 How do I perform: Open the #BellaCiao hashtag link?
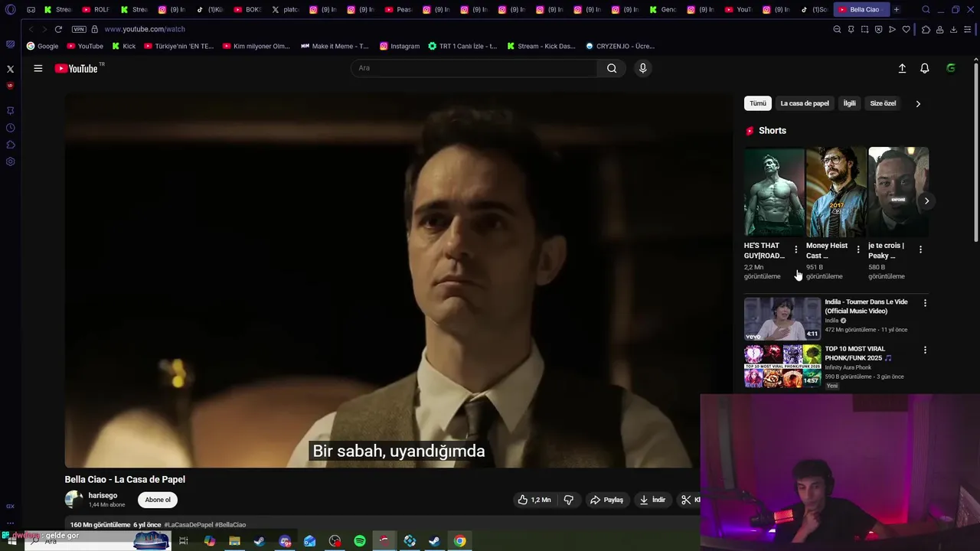(x=230, y=525)
